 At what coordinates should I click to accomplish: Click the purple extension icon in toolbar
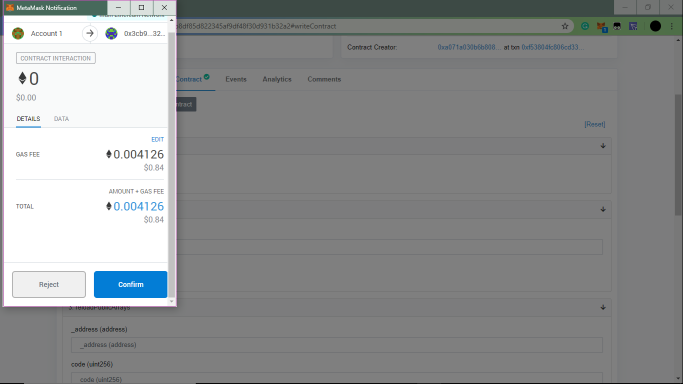click(633, 26)
